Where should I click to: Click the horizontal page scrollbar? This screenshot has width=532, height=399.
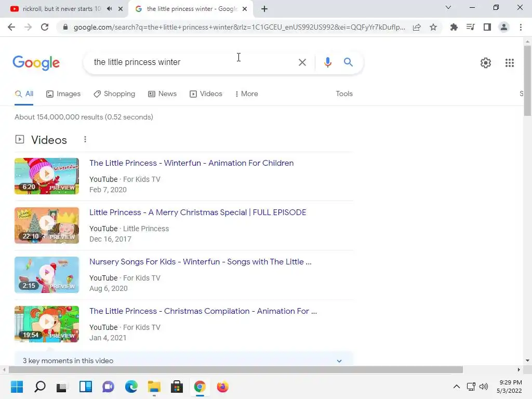pyautogui.click(x=236, y=369)
